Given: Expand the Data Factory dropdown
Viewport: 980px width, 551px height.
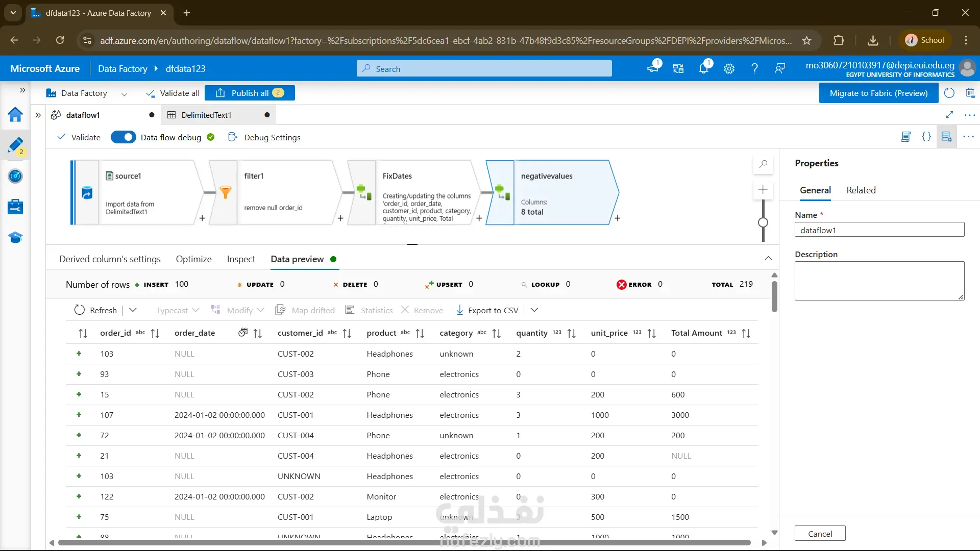Looking at the screenshot, I should 124,94.
